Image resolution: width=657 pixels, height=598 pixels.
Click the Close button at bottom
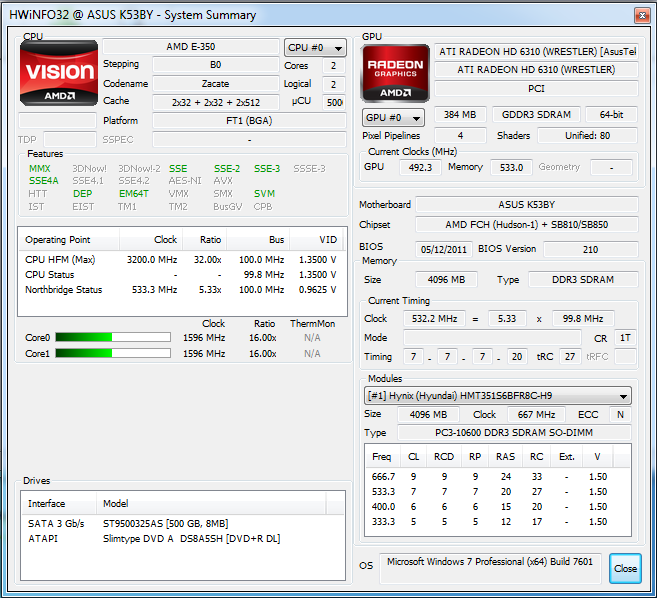coord(625,569)
